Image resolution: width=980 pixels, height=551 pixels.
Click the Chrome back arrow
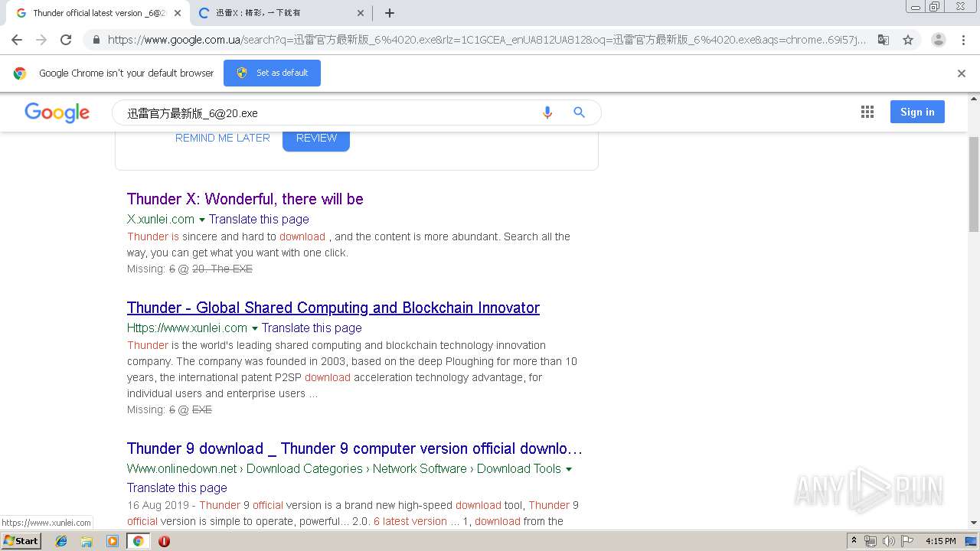(x=17, y=40)
